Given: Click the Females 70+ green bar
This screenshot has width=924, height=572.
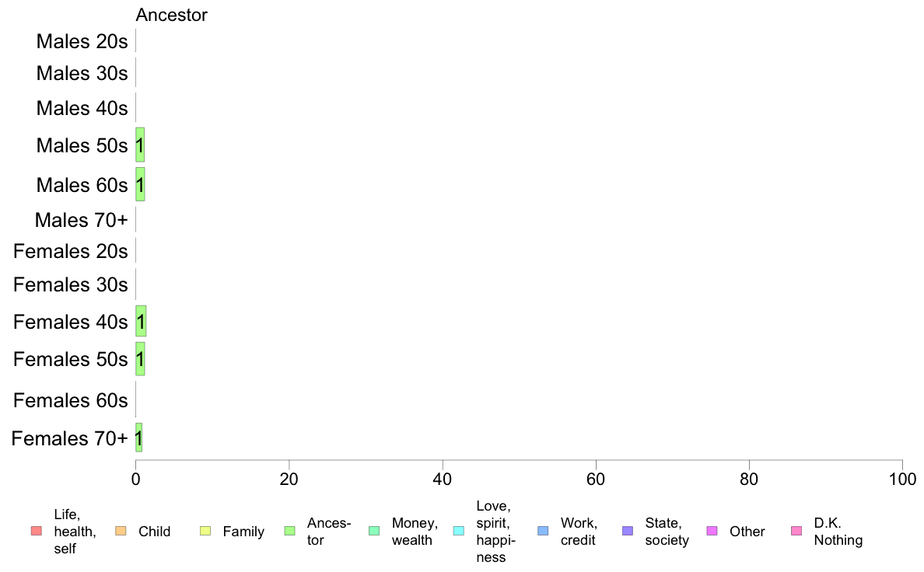Looking at the screenshot, I should click(x=139, y=438).
